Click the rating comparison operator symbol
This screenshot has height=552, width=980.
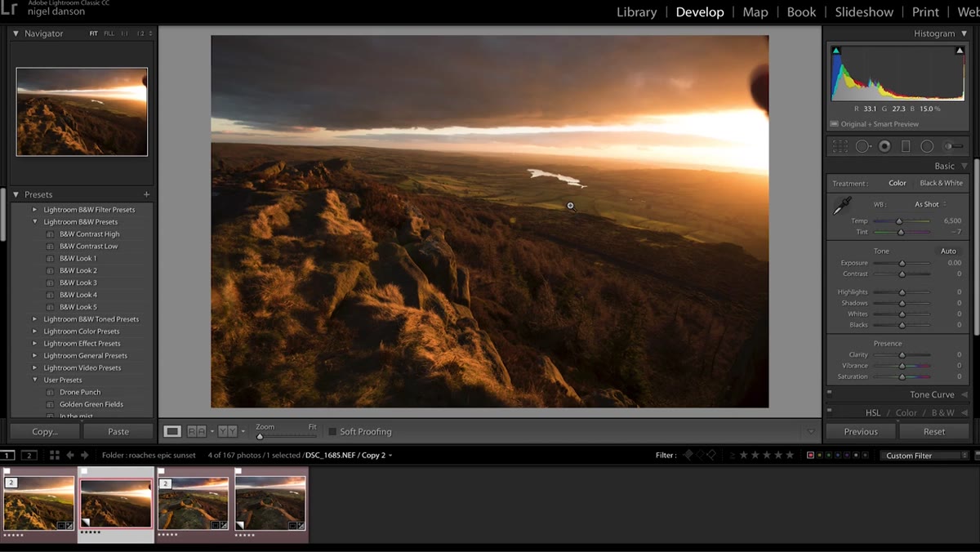click(x=732, y=455)
